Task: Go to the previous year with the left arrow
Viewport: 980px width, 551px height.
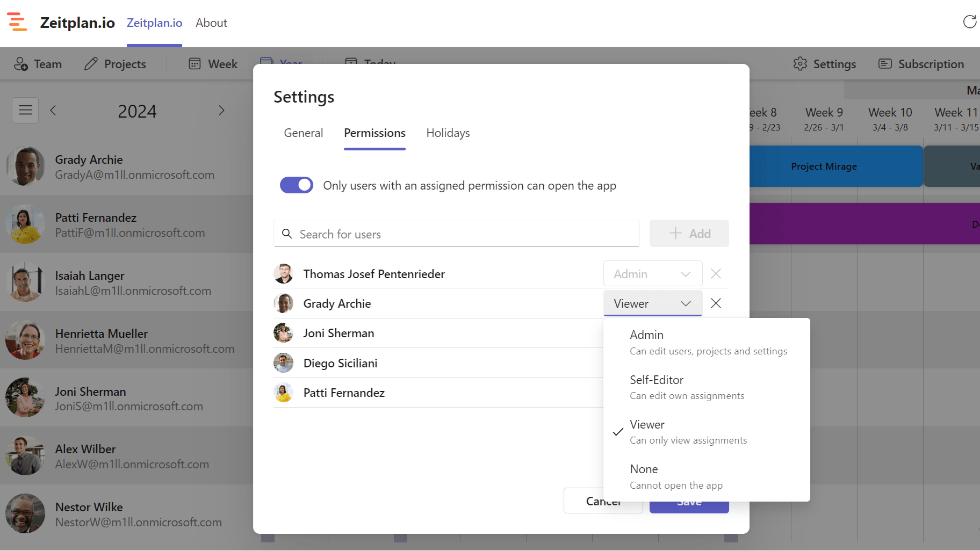Action: point(53,111)
